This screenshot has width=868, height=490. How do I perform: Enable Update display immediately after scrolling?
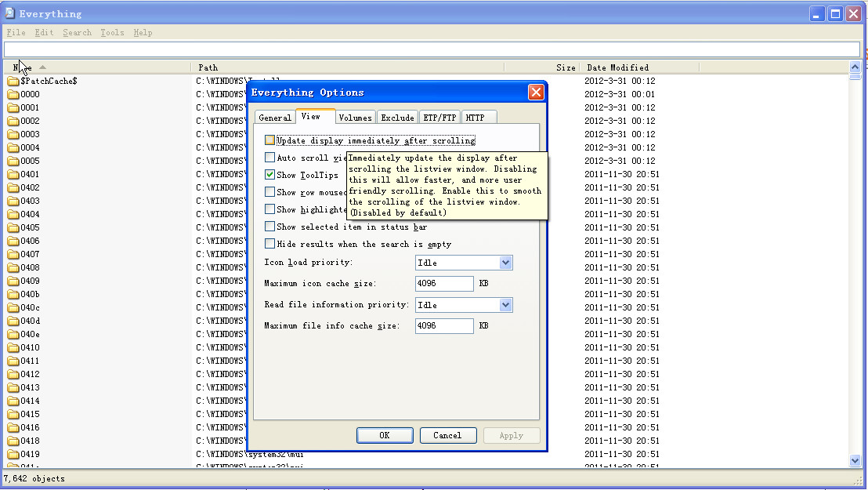pyautogui.click(x=269, y=140)
